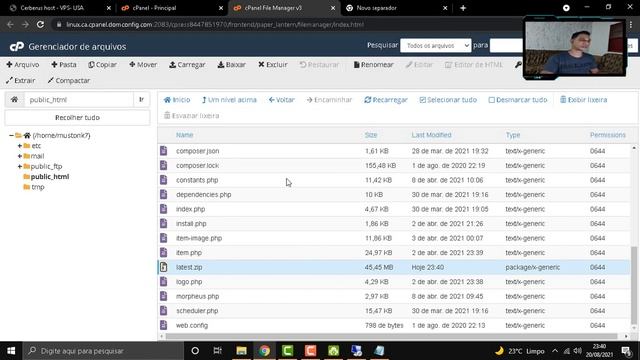Click the file icon of install.php
This screenshot has width=640, height=360.
(x=164, y=224)
